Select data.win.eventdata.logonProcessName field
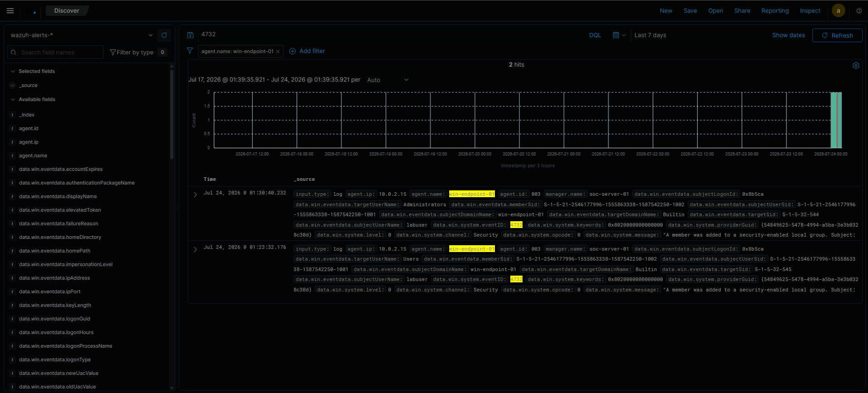Viewport: 868px width, 393px height. (66, 346)
